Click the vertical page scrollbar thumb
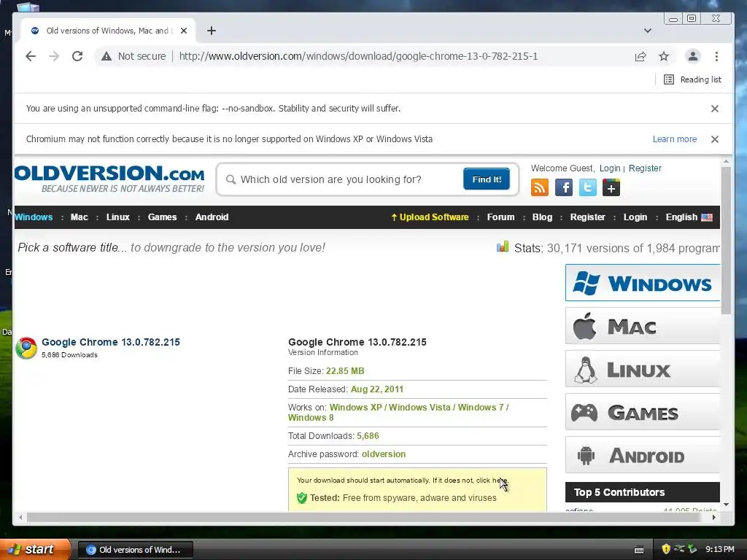Image resolution: width=747 pixels, height=560 pixels. [726, 241]
